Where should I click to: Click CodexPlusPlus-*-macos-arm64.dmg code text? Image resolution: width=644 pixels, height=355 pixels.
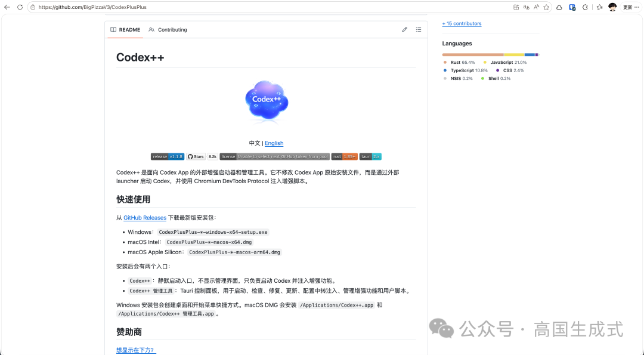pos(234,252)
